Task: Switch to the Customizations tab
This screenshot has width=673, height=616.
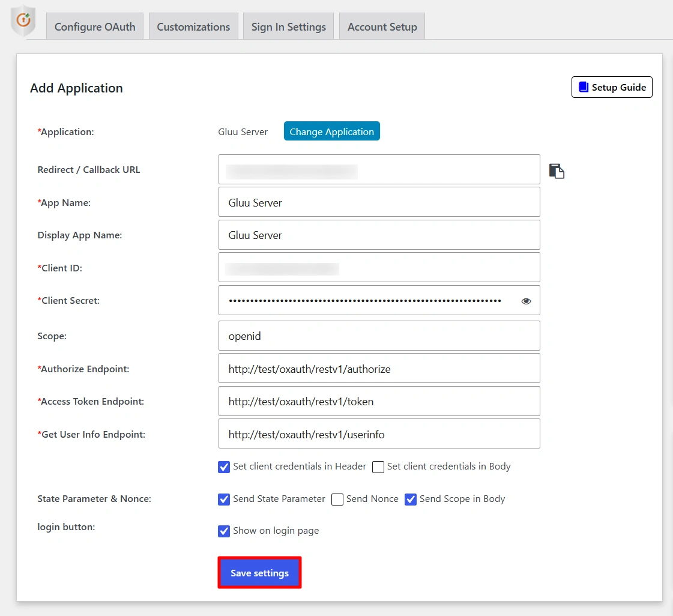Action: (193, 26)
